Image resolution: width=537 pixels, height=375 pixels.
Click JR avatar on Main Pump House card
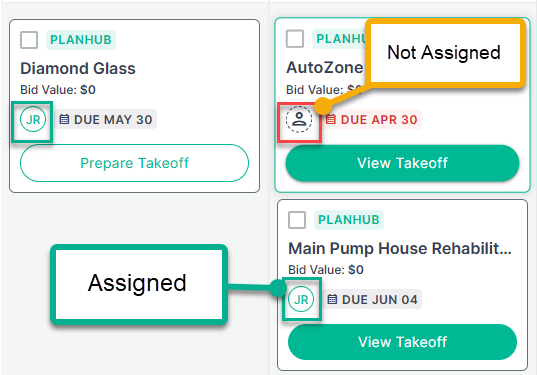point(301,299)
